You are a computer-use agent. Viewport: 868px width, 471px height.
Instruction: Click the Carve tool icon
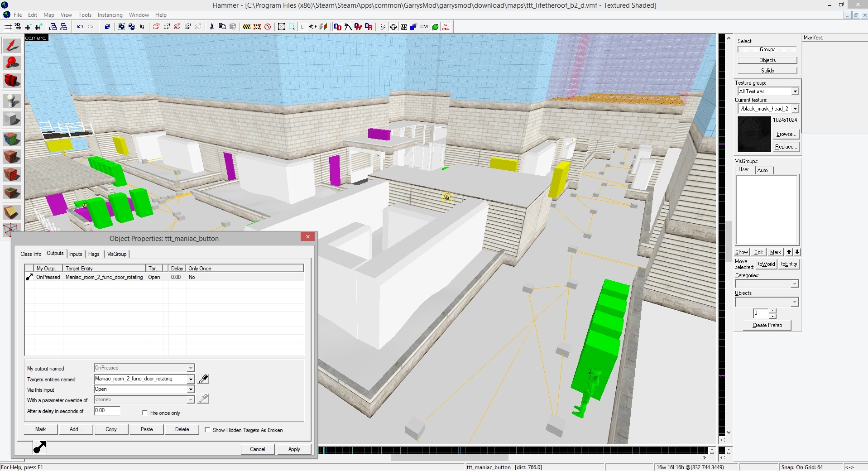(107, 27)
